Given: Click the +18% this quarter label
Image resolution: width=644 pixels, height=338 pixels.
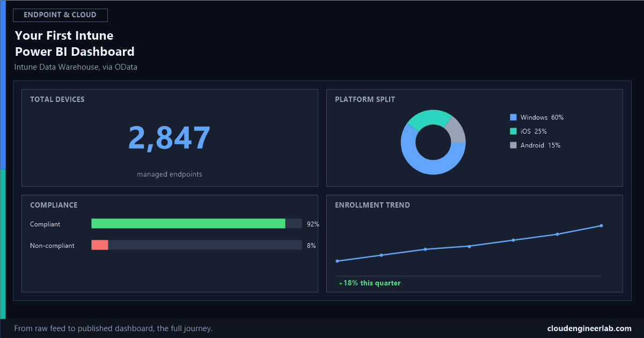Looking at the screenshot, I should point(369,283).
